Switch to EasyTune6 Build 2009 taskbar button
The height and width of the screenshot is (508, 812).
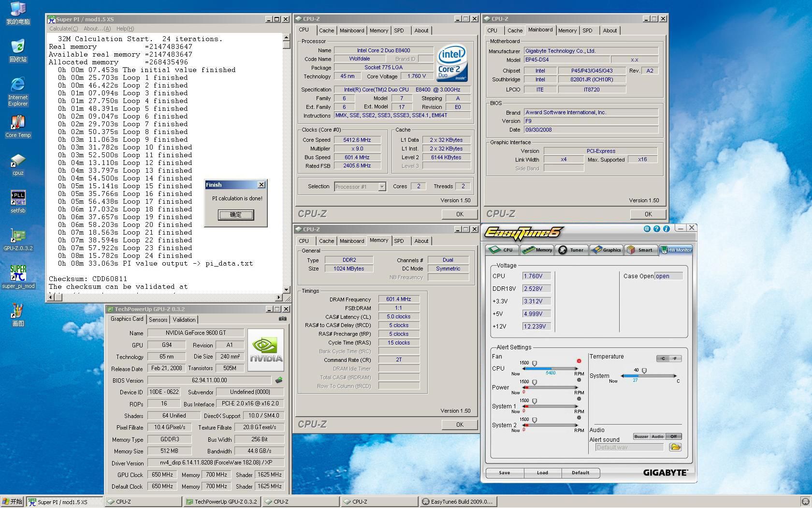[x=458, y=502]
